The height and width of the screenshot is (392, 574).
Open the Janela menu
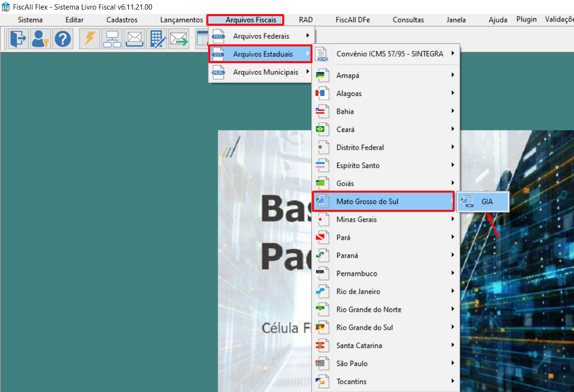[456, 20]
